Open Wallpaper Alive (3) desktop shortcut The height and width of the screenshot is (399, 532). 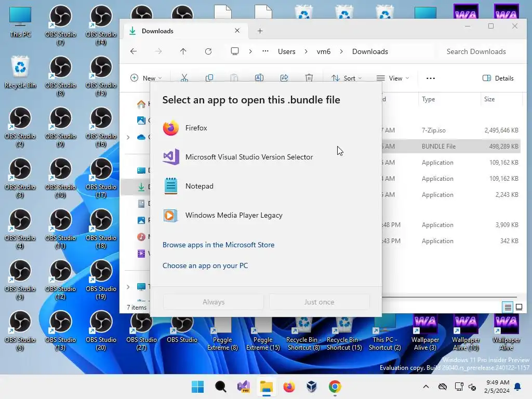tap(425, 332)
